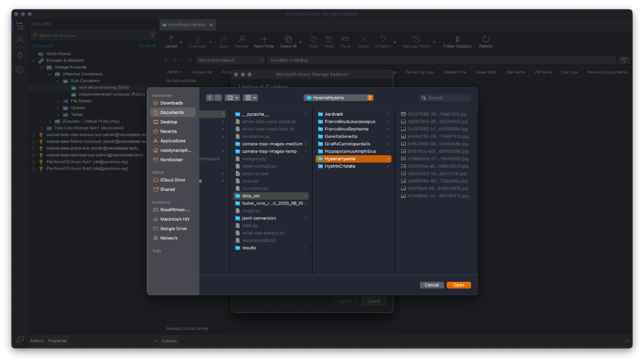
Task: Switch file dialog to column view button
Action: tap(232, 98)
